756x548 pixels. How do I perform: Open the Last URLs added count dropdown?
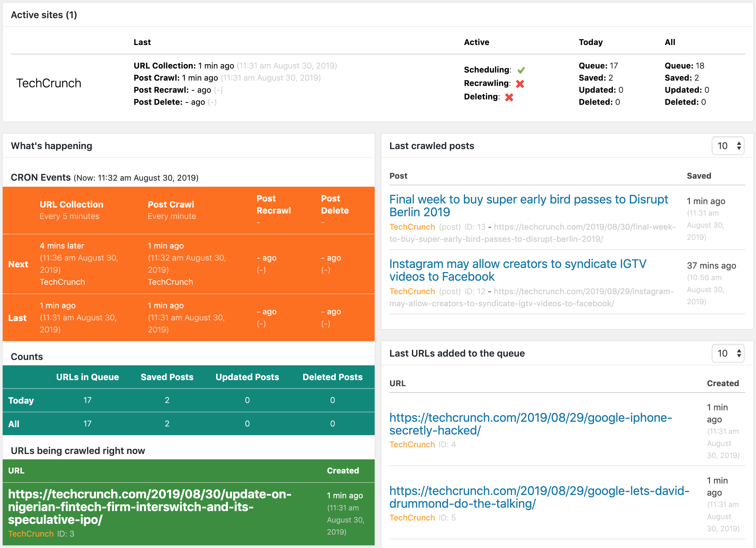point(728,353)
